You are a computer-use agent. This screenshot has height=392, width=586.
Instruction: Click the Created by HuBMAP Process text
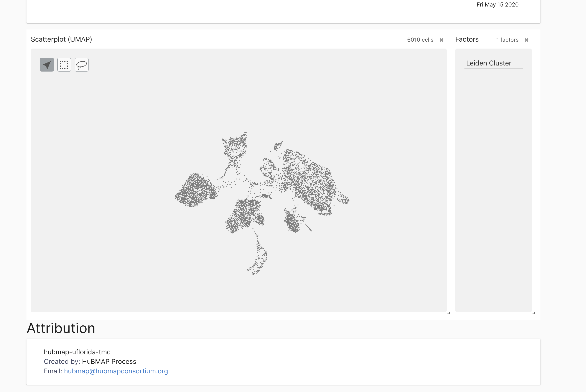point(90,361)
